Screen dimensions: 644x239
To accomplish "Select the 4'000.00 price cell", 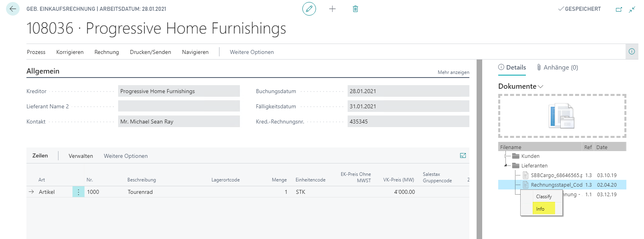I will [x=405, y=192].
